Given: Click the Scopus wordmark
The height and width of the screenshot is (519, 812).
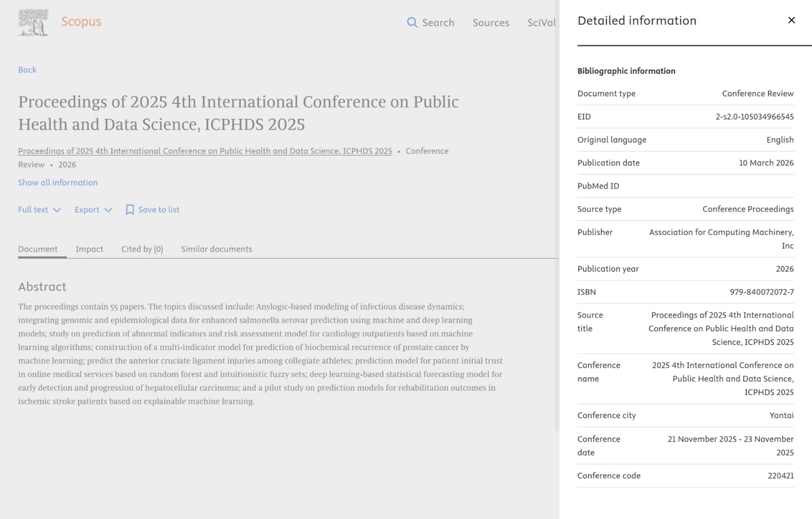Looking at the screenshot, I should click(x=81, y=22).
